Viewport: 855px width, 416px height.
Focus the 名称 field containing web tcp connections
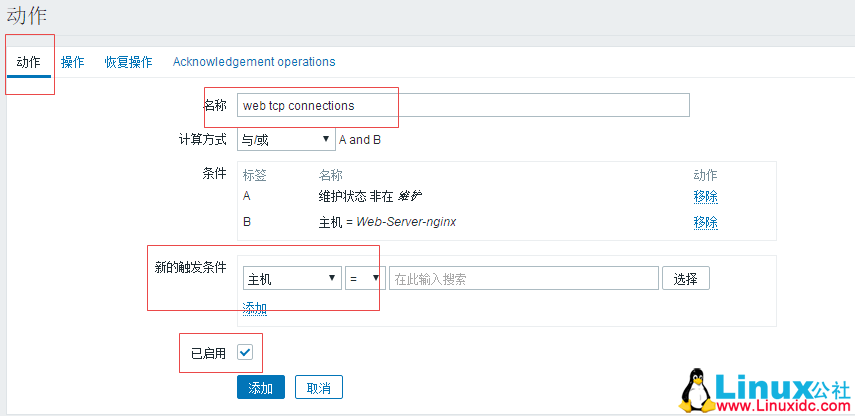[463, 105]
